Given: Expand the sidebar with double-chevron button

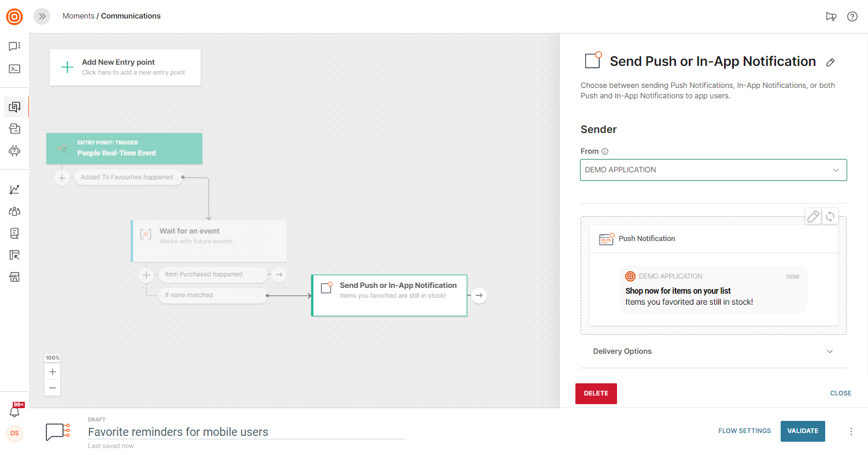Looking at the screenshot, I should point(42,16).
